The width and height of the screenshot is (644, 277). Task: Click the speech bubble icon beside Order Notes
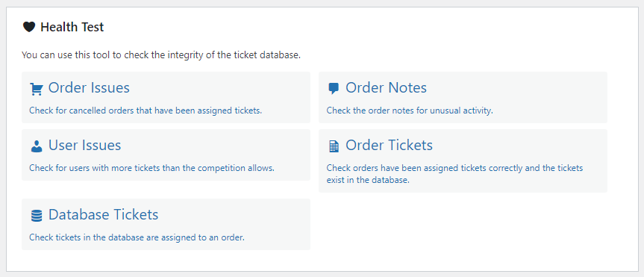point(334,89)
